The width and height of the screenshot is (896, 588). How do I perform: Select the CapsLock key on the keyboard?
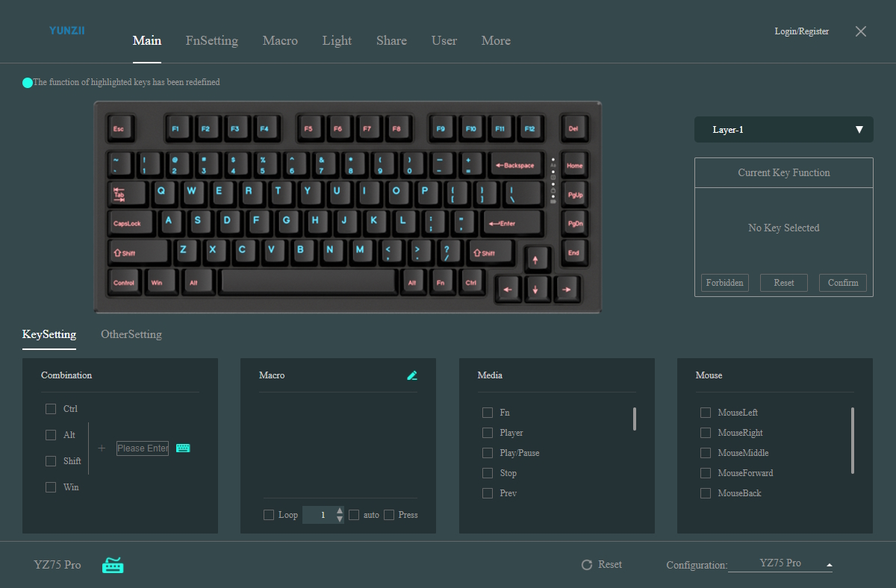click(x=127, y=223)
